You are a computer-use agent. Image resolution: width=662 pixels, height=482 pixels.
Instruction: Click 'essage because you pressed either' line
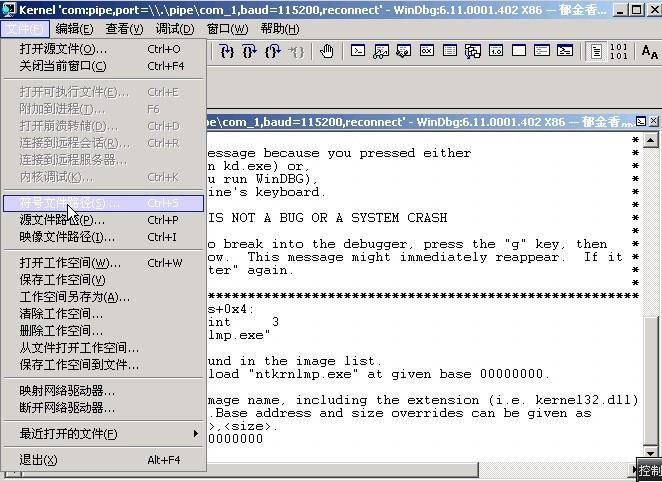[339, 153]
